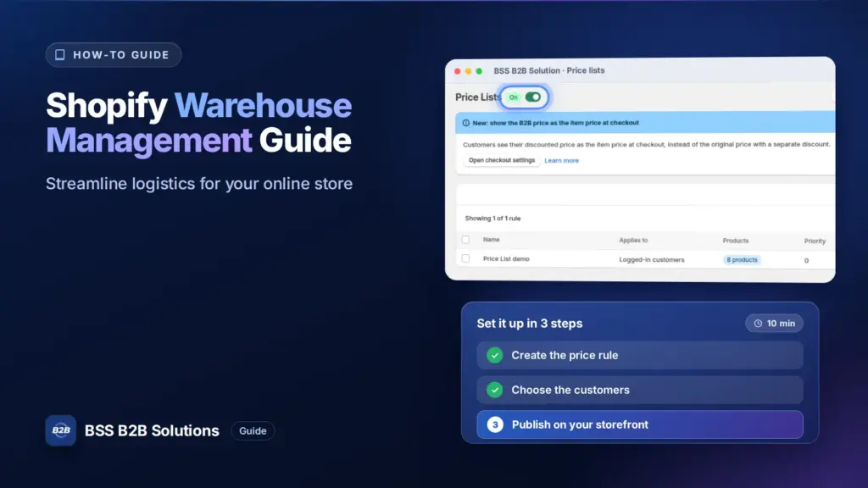Click the green check beside Create the price rule
This screenshot has width=868, height=488.
point(495,355)
